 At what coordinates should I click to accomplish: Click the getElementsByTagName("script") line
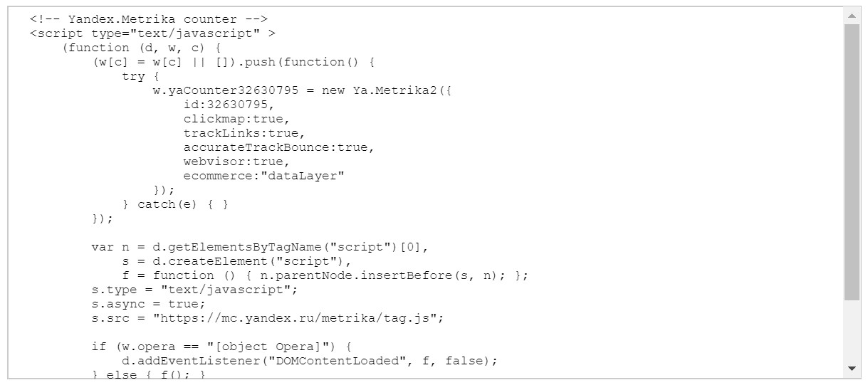[x=261, y=247]
